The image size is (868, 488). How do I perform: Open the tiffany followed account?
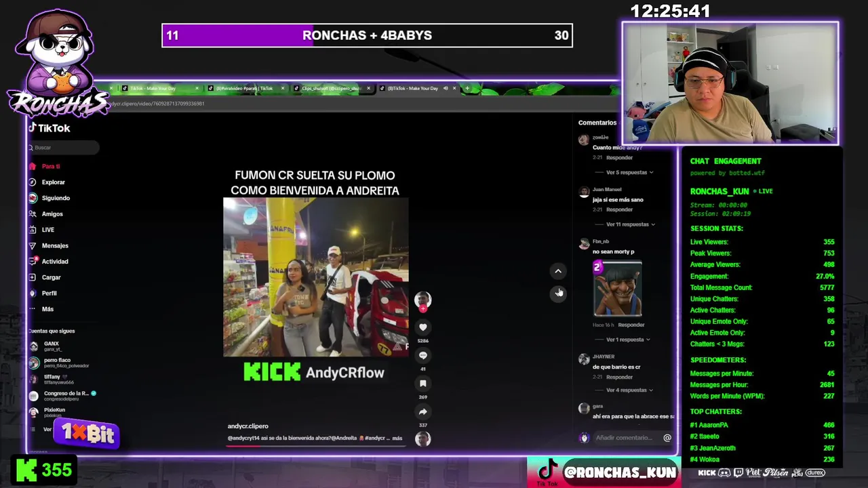coord(52,379)
